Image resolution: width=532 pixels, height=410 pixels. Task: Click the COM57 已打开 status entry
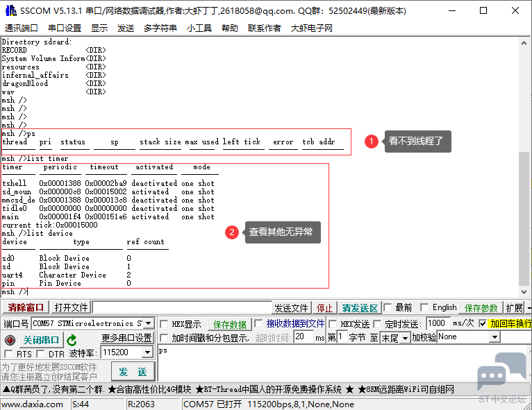pos(269,404)
